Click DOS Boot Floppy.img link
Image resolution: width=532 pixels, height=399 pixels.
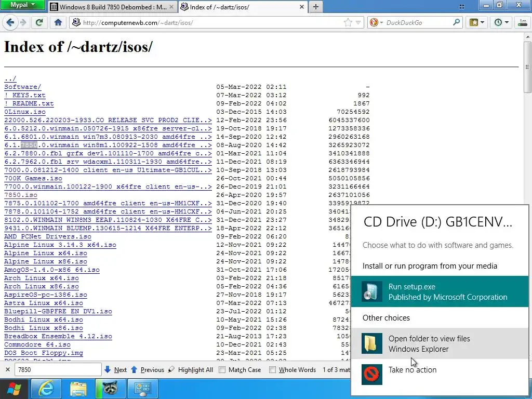pyautogui.click(x=44, y=353)
